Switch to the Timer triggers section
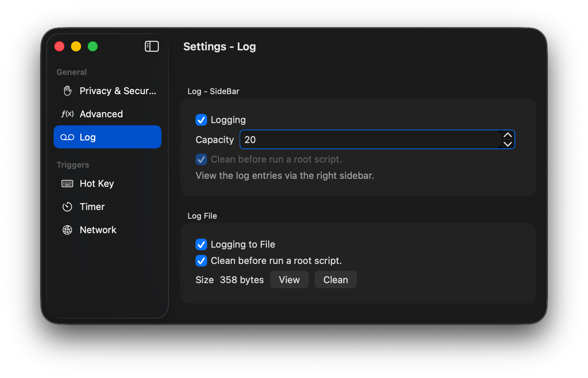The image size is (588, 378). pos(92,207)
